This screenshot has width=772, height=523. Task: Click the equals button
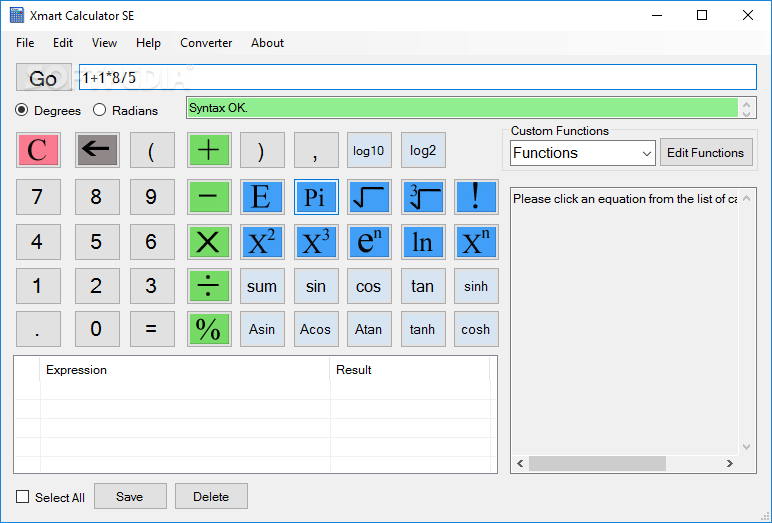pyautogui.click(x=152, y=329)
